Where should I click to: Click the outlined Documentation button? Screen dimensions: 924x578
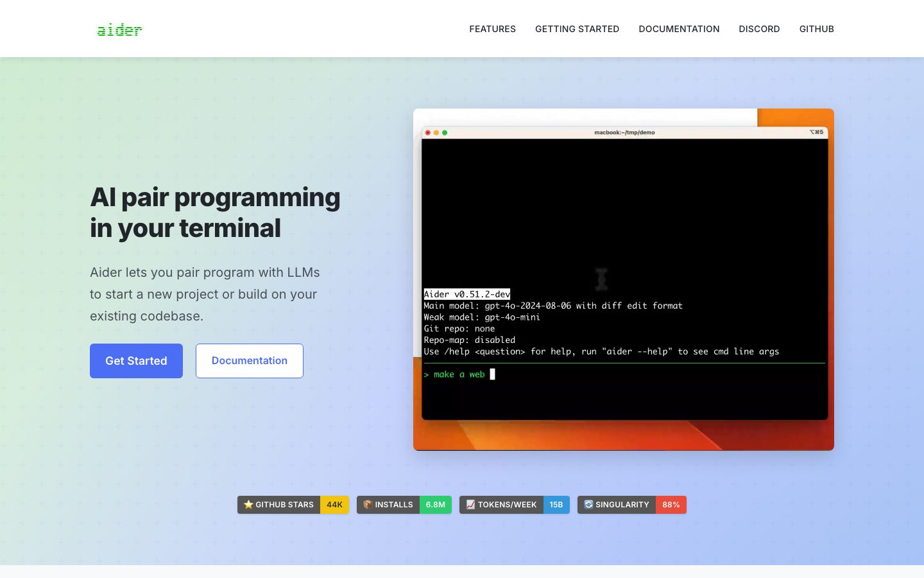point(249,361)
